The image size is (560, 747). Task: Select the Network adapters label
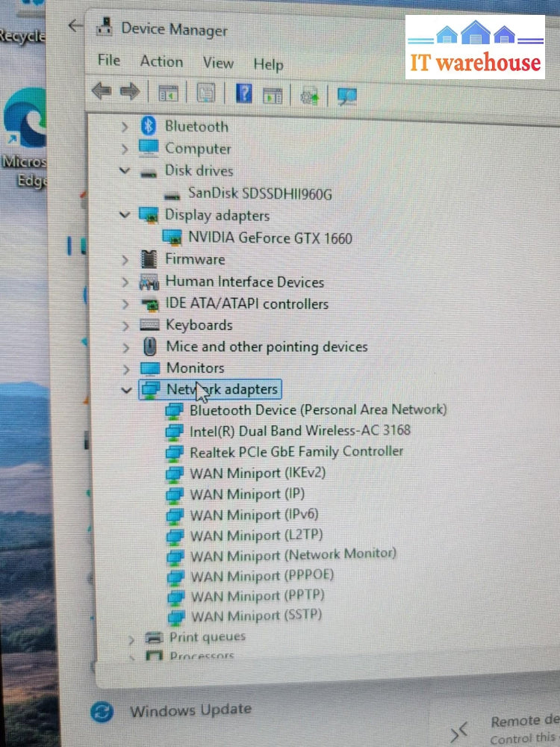click(222, 389)
